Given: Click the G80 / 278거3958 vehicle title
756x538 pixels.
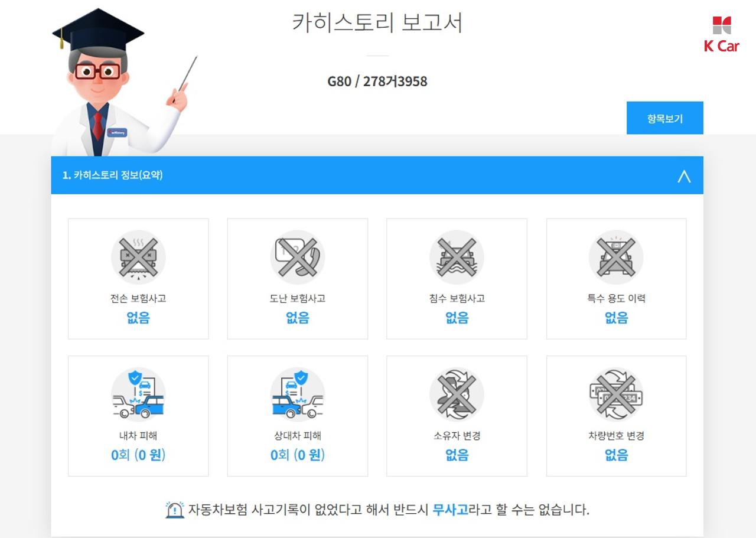Looking at the screenshot, I should (377, 81).
